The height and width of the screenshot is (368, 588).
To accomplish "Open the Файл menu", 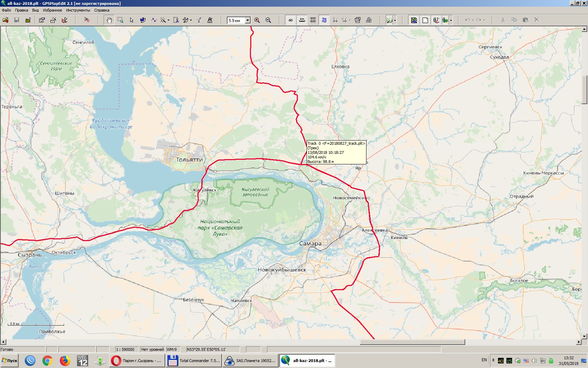I will tap(6, 10).
